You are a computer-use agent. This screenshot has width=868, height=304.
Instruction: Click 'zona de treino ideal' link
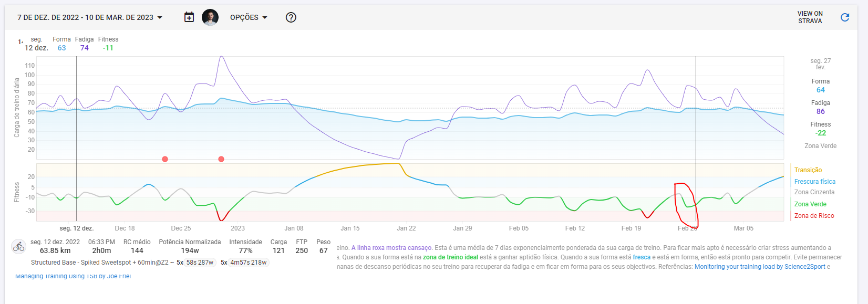coord(450,257)
